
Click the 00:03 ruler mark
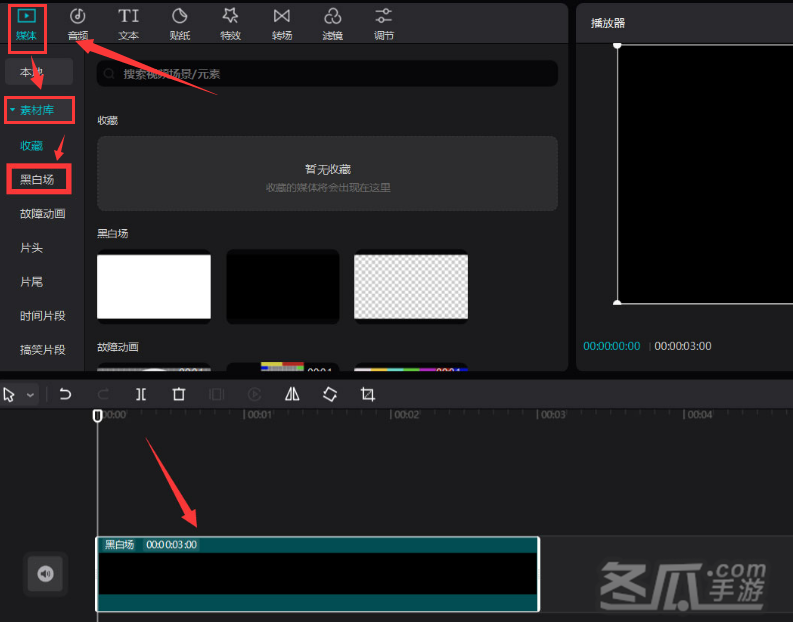pyautogui.click(x=552, y=415)
